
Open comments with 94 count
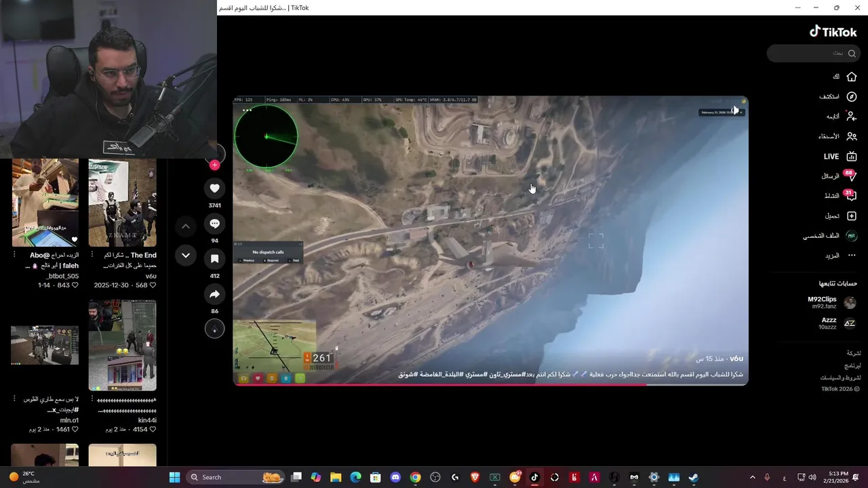(214, 224)
